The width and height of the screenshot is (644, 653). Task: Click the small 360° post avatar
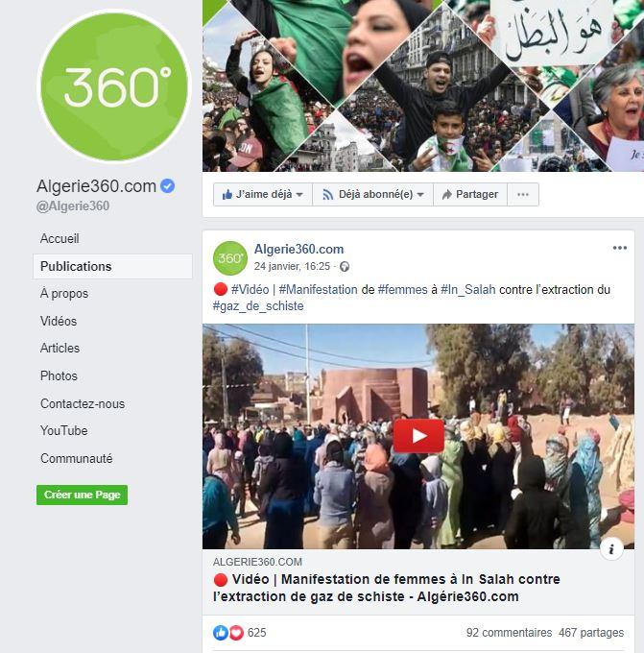tap(229, 257)
